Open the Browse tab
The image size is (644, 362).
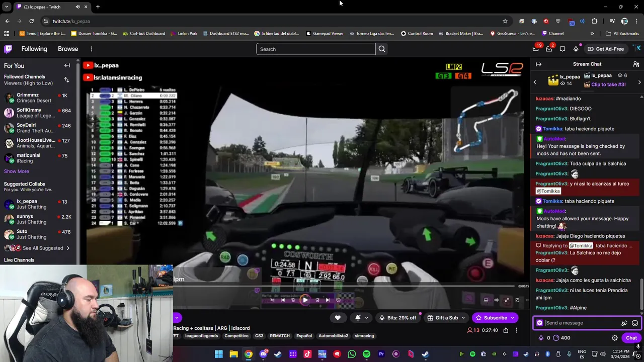pyautogui.click(x=68, y=49)
